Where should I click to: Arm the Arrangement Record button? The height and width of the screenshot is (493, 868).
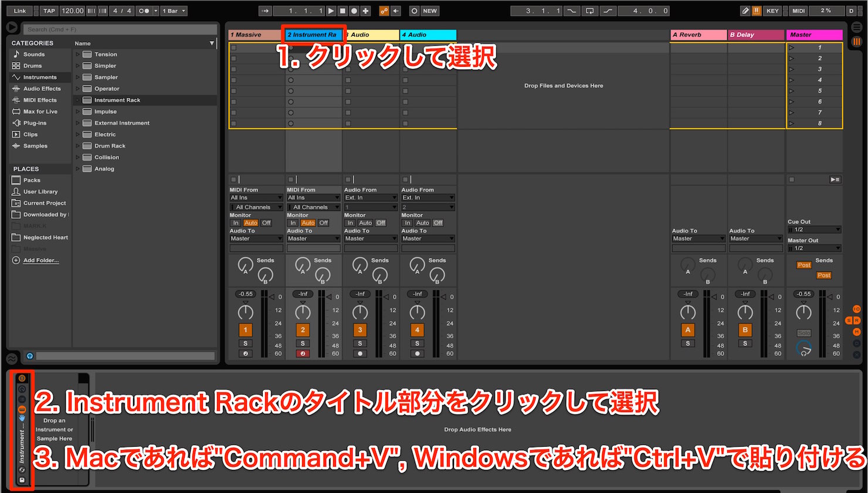pyautogui.click(x=354, y=11)
